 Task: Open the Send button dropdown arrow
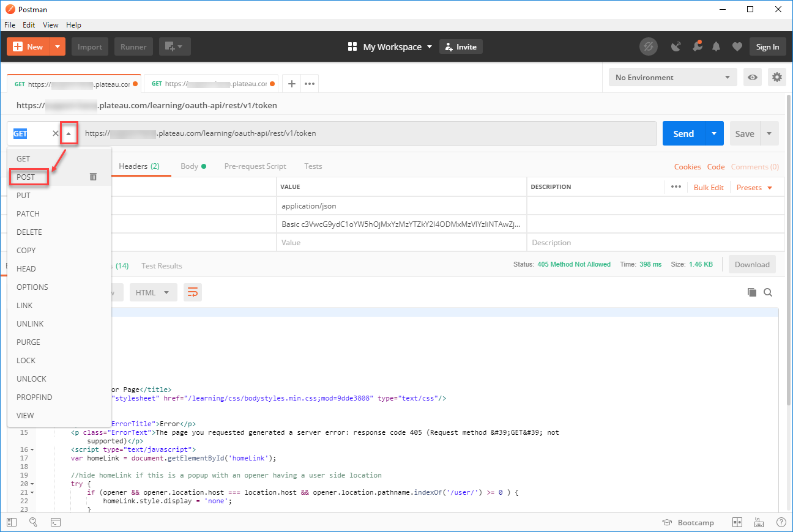(714, 134)
